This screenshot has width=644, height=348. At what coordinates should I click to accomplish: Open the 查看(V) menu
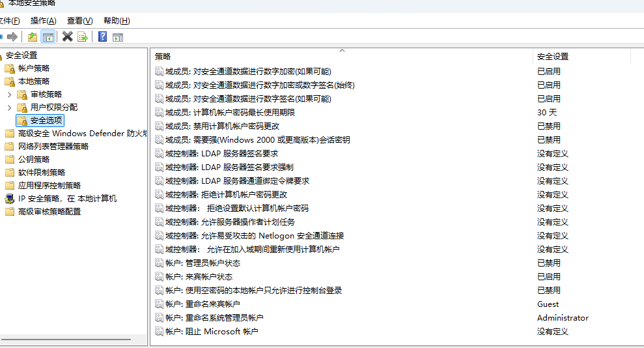click(x=79, y=21)
